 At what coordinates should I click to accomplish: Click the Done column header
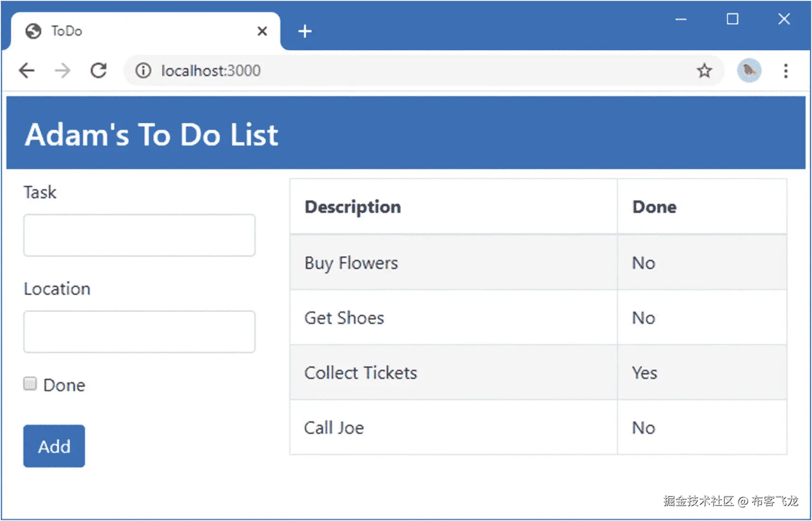[x=654, y=207]
